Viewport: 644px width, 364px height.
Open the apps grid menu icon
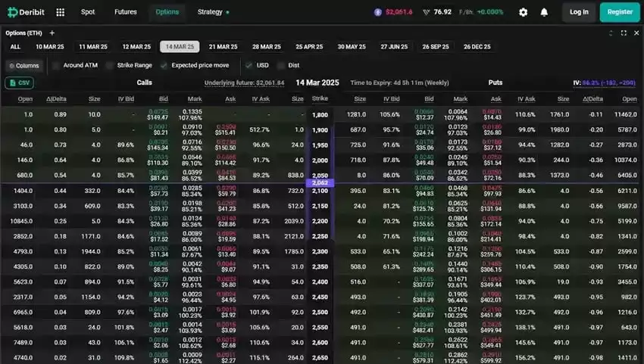pos(61,12)
